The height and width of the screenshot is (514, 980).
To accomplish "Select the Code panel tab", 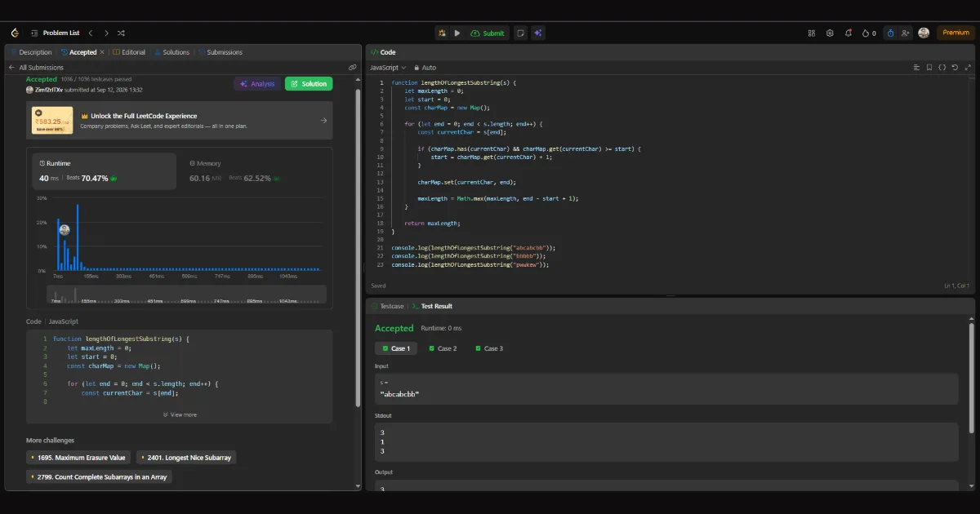I will click(x=383, y=52).
